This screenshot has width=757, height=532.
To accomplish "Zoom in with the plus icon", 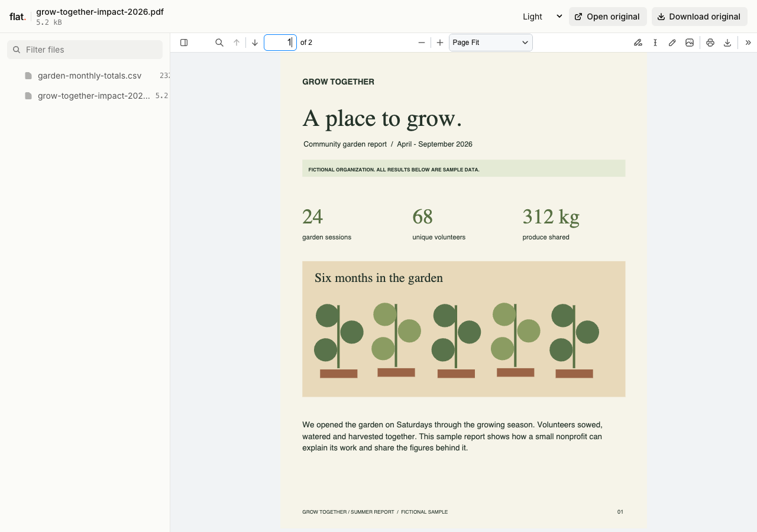I will pos(440,43).
